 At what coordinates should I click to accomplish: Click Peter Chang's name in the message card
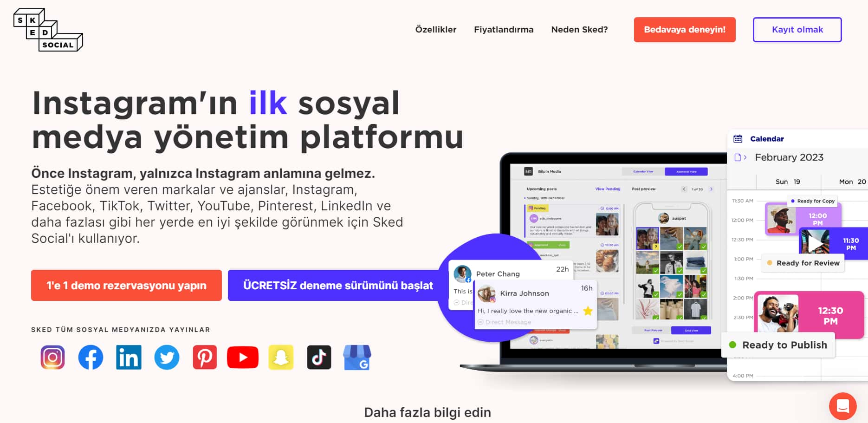click(x=498, y=274)
